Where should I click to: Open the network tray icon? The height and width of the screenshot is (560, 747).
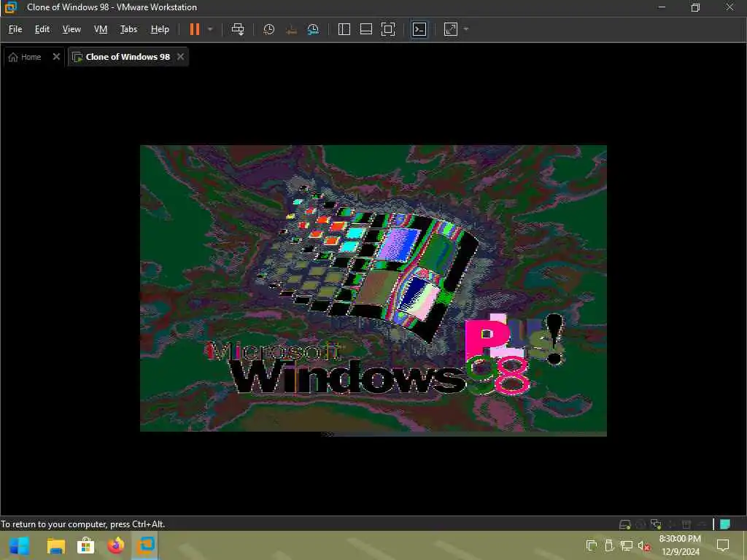click(x=627, y=545)
